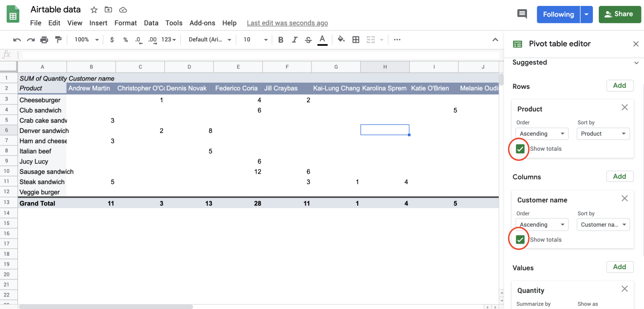
Task: Open the Ascending order dropdown under Customer name
Action: click(542, 224)
